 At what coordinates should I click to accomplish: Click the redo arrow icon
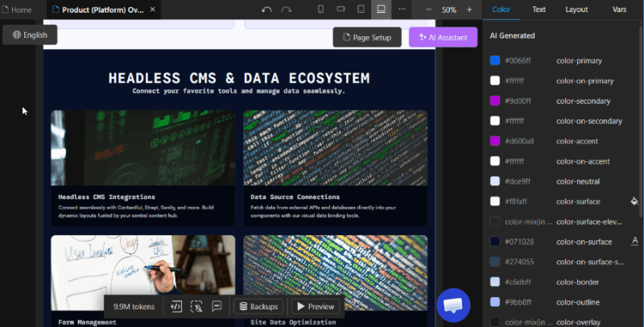point(287,10)
